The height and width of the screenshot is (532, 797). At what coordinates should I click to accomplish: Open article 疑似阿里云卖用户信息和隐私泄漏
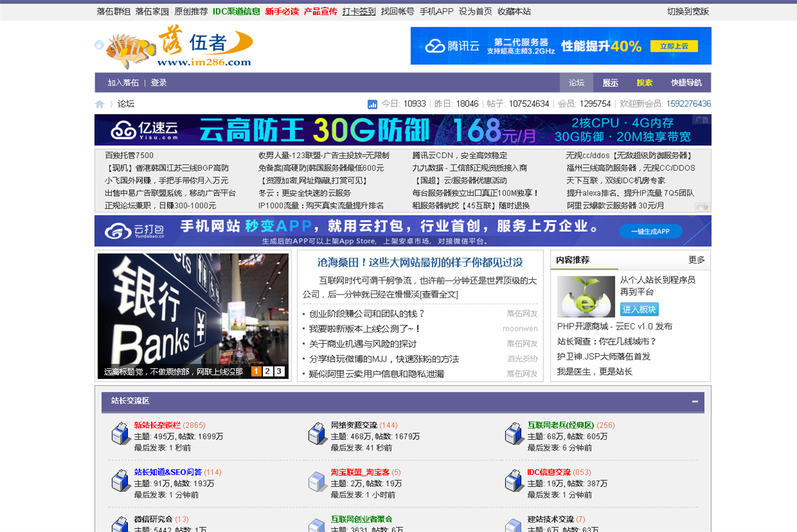[377, 374]
